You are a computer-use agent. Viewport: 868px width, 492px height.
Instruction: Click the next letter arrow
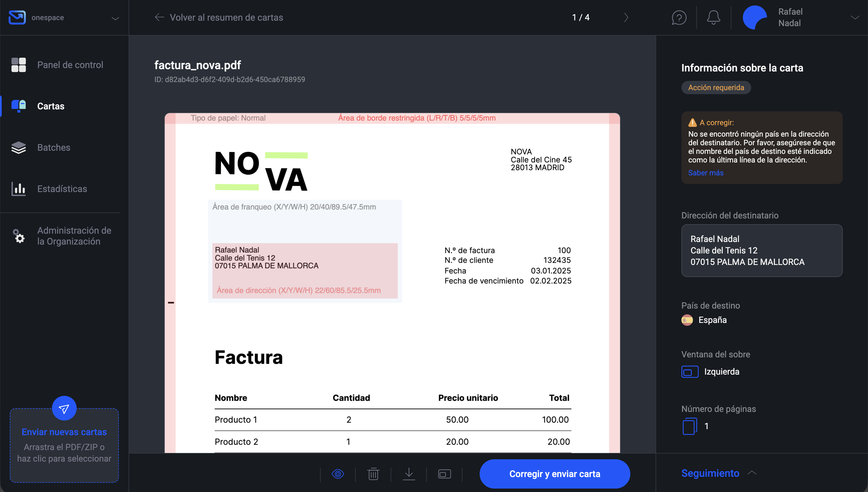[626, 17]
